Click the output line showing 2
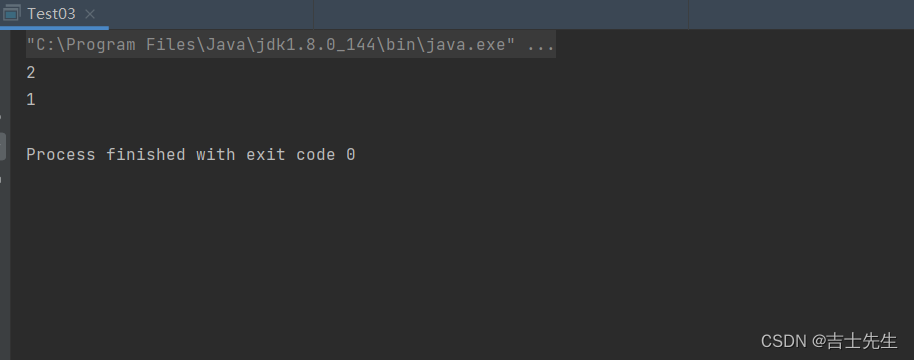 point(31,73)
